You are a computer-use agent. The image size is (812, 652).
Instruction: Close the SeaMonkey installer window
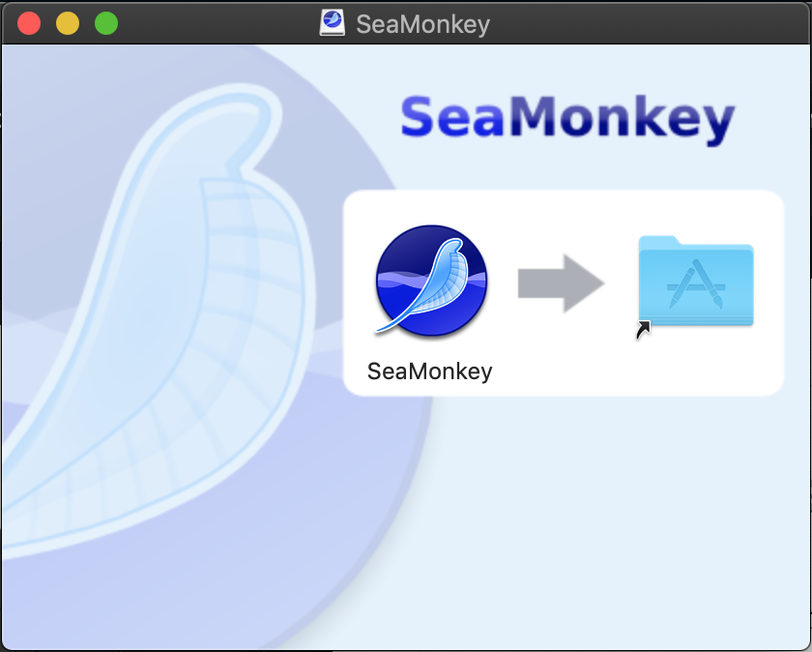(x=29, y=23)
